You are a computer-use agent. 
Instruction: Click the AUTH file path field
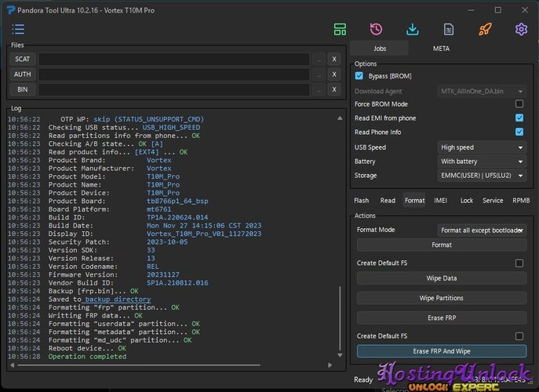(174, 74)
